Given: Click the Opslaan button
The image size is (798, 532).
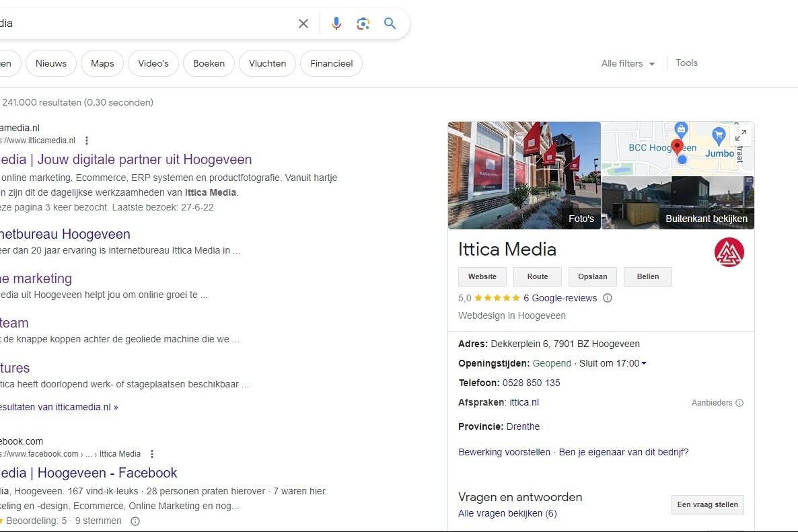Looking at the screenshot, I should (592, 276).
